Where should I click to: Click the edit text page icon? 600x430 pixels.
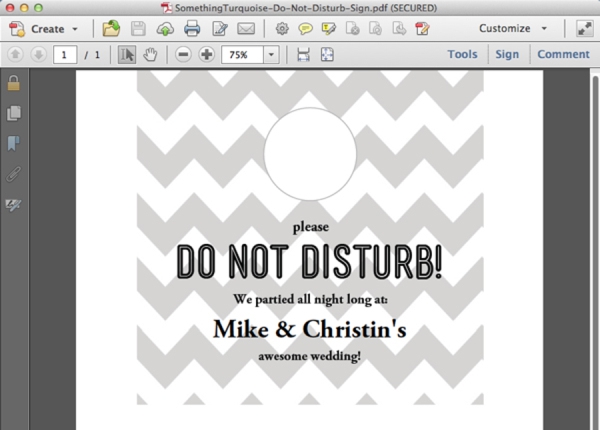[x=220, y=29]
